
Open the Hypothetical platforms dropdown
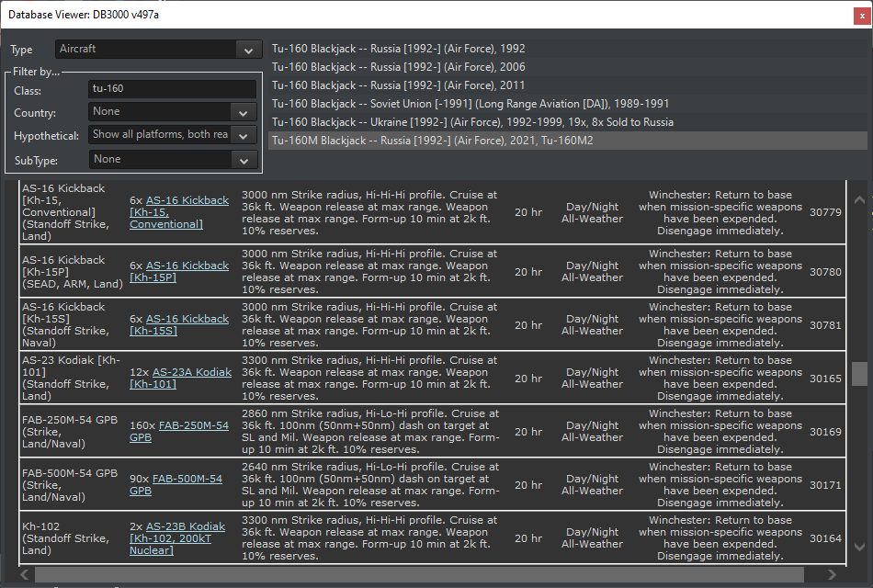point(171,136)
